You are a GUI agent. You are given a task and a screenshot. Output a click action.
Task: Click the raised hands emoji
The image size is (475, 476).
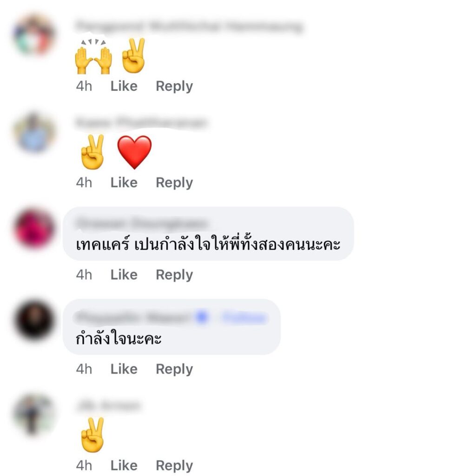coord(93,56)
